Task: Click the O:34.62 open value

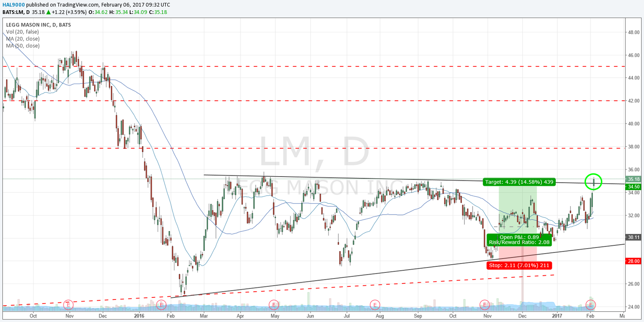Action: pos(98,12)
